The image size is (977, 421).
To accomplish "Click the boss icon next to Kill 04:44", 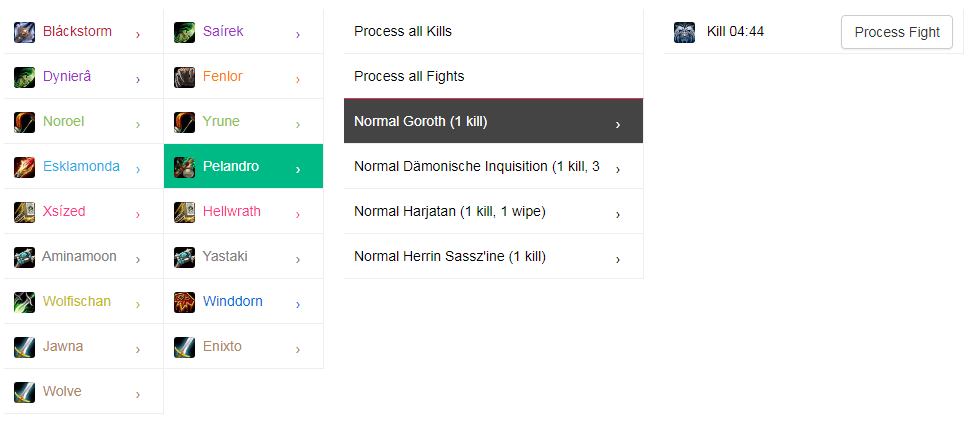I will [x=684, y=32].
